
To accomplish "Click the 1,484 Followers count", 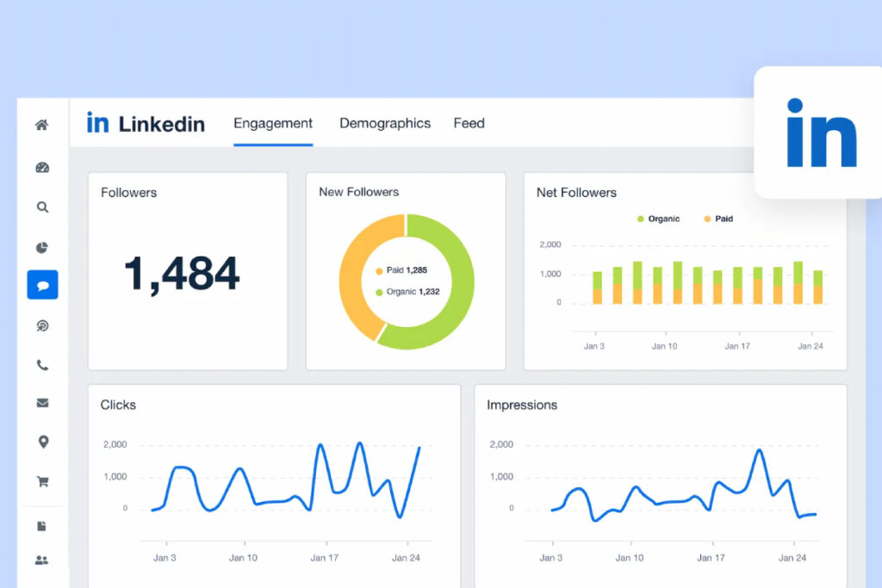I will tap(182, 274).
